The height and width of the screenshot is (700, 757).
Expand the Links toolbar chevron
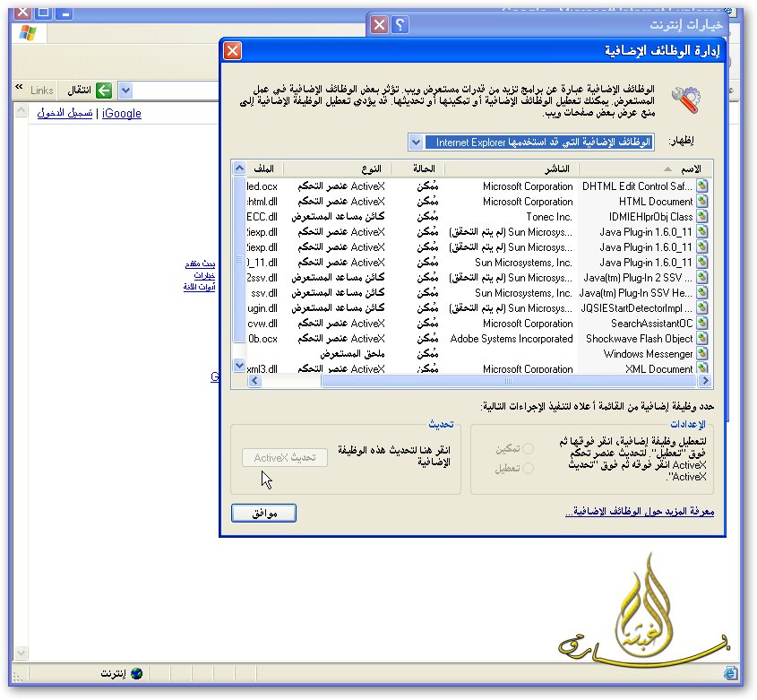tap(19, 87)
